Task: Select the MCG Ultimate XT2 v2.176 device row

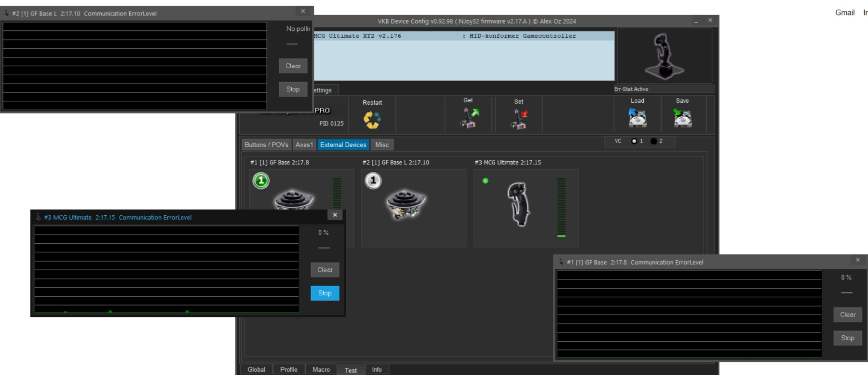Action: click(x=464, y=36)
